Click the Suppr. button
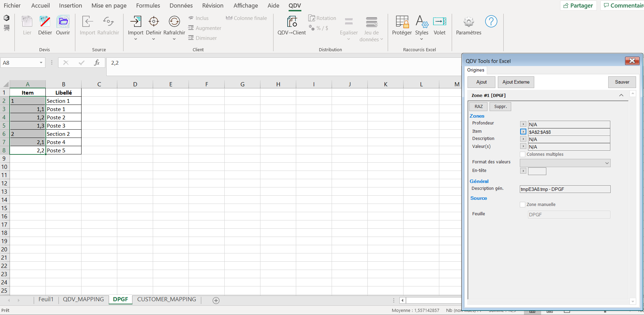 [501, 107]
